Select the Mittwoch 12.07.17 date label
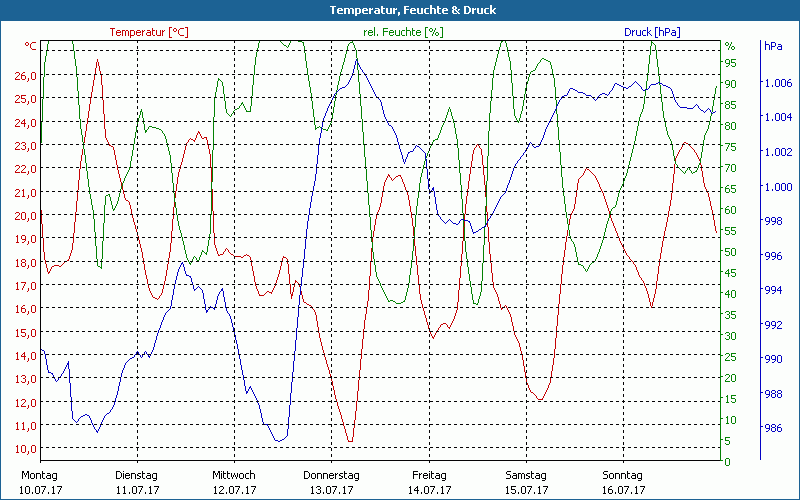Viewport: 800px width, 500px height. click(x=234, y=482)
